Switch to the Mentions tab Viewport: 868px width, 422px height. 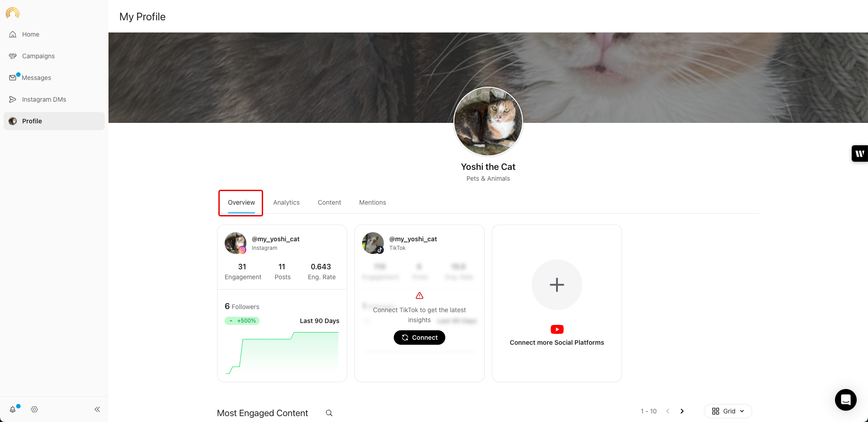(373, 202)
